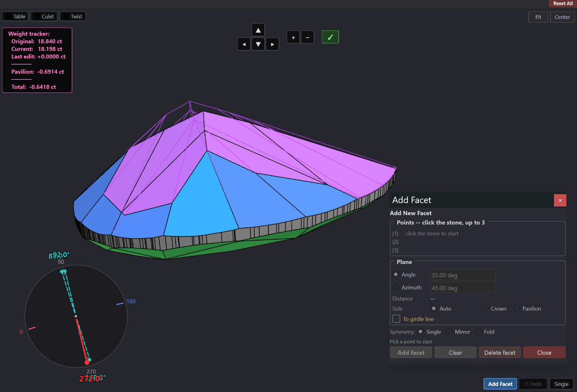
Task: Click the 'Original: 18.840 ct' readout
Action: 37,41
